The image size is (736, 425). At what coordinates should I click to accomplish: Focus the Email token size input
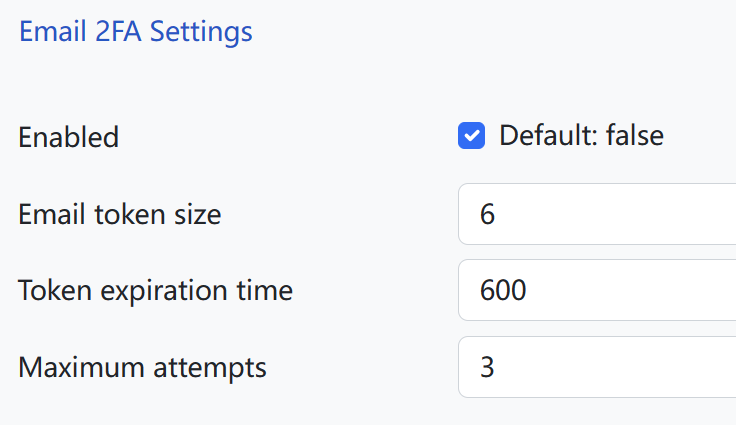tap(600, 214)
